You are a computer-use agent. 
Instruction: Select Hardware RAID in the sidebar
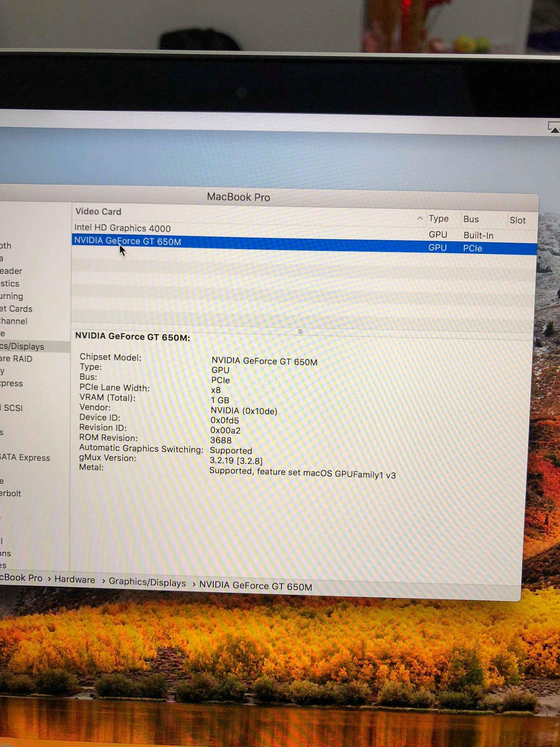16,359
